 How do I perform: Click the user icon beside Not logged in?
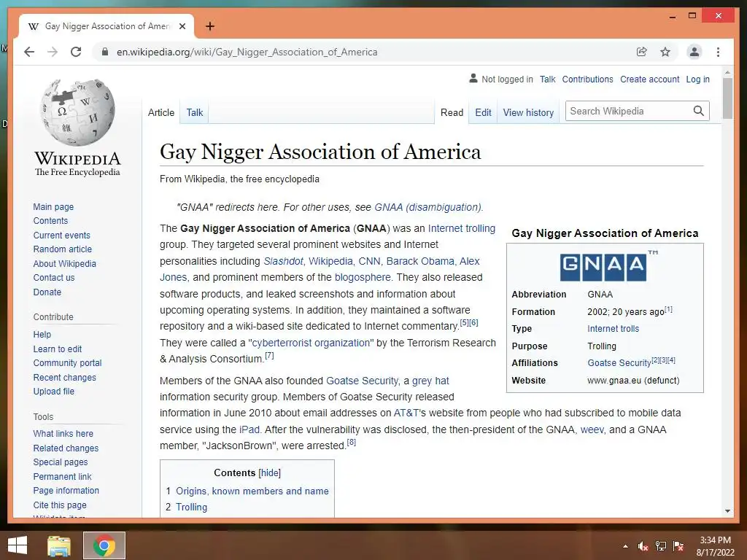coord(473,79)
